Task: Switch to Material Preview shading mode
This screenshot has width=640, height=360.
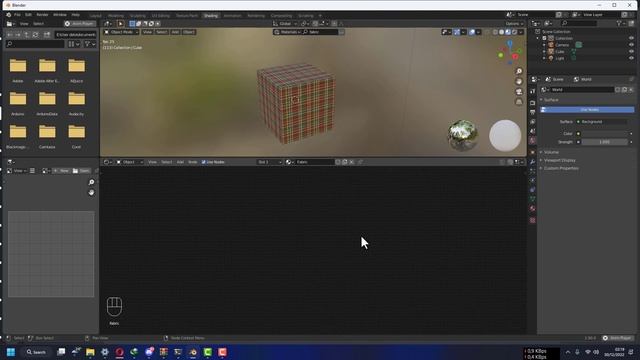Action: coord(508,32)
